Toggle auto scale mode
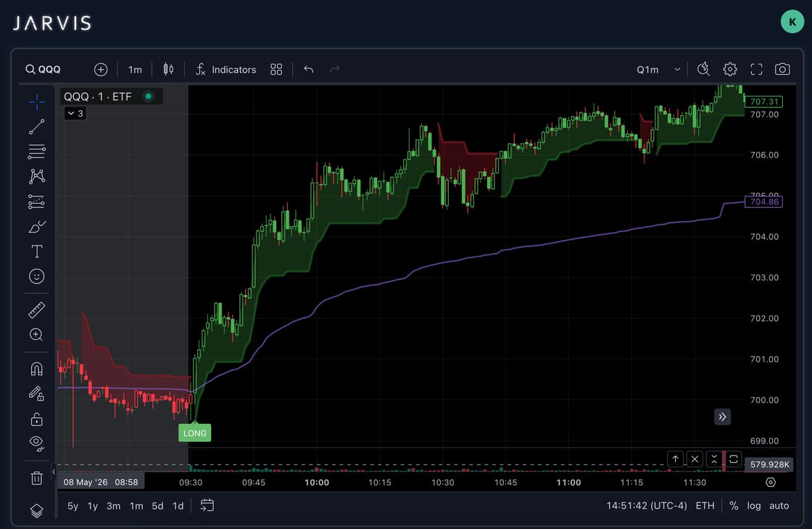Viewport: 812px width, 529px height. pyautogui.click(x=779, y=506)
